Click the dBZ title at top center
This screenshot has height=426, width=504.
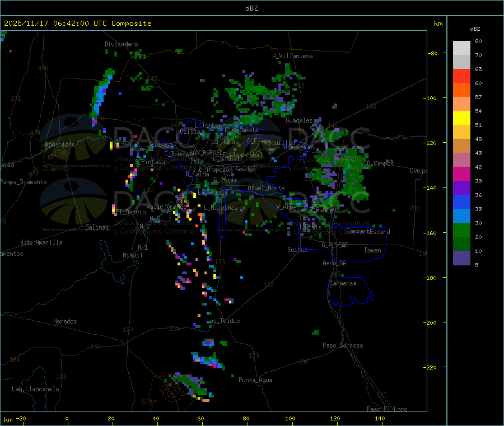(x=251, y=8)
